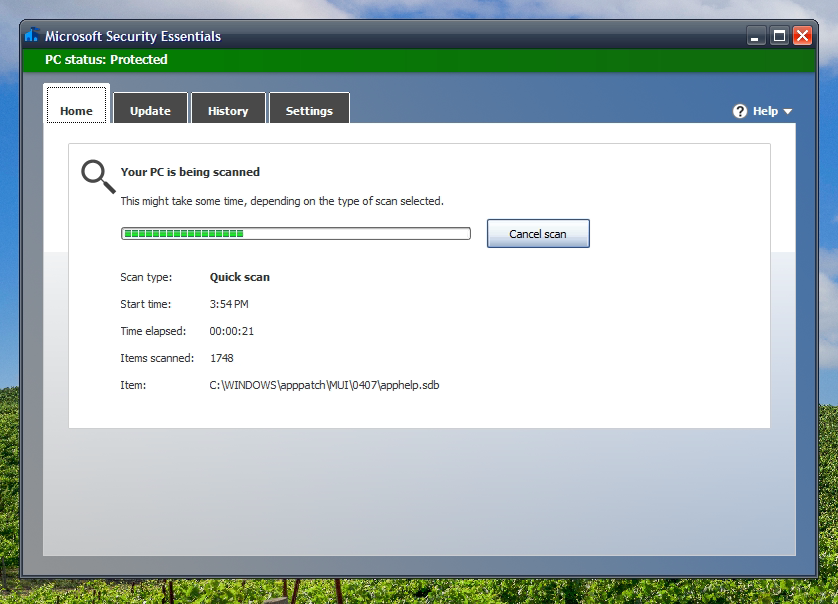Close the Security Essentials window
Image resolution: width=838 pixels, height=604 pixels.
pos(802,36)
